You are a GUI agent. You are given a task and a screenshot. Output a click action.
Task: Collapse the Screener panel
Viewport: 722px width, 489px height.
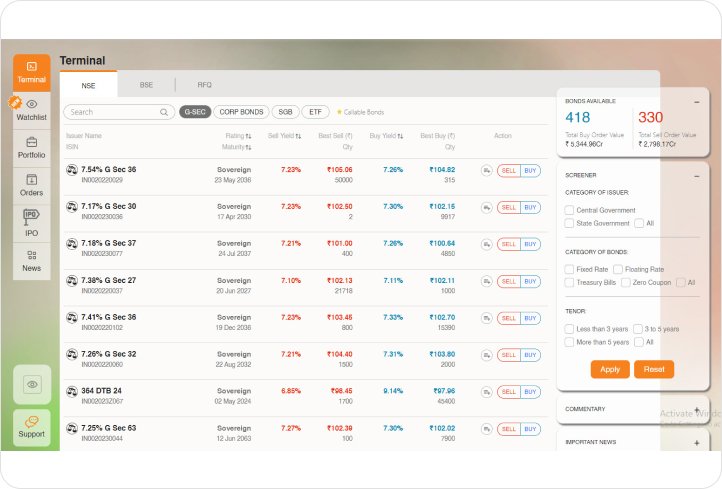point(696,175)
